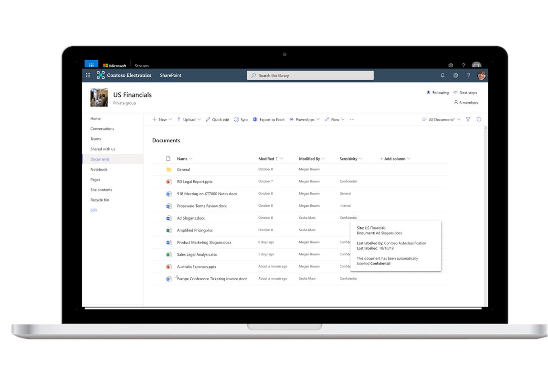Click the file type column header icon

(x=168, y=159)
